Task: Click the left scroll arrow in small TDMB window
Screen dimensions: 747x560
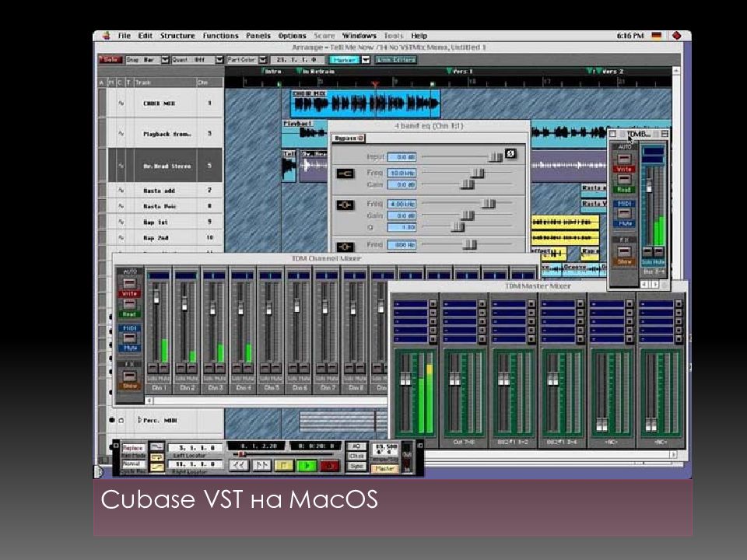Action: click(644, 285)
